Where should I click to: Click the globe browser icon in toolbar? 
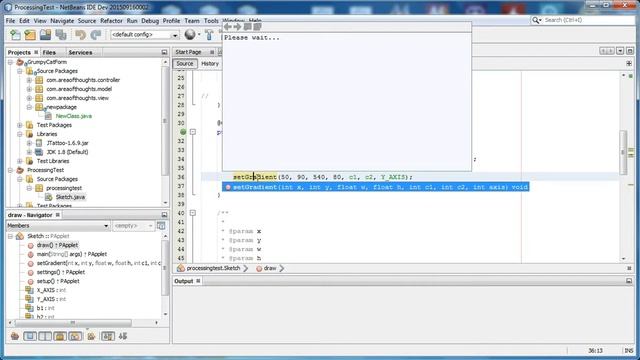tap(190, 35)
